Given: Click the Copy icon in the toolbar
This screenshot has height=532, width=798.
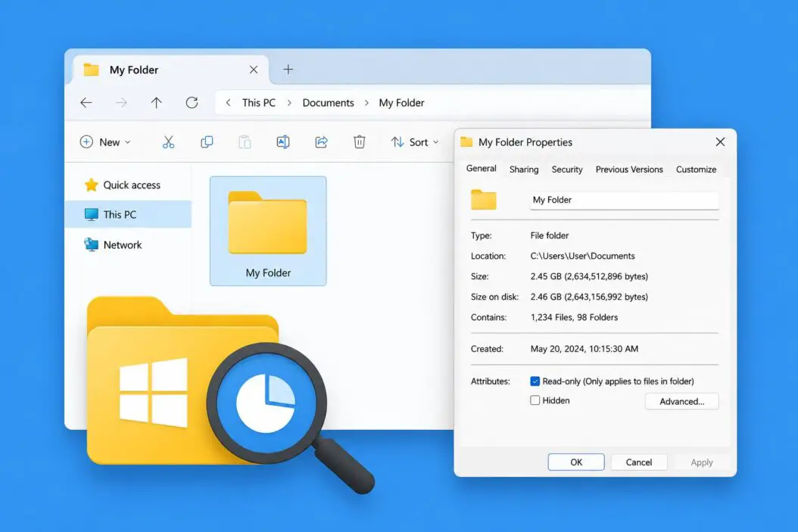Looking at the screenshot, I should tap(207, 142).
